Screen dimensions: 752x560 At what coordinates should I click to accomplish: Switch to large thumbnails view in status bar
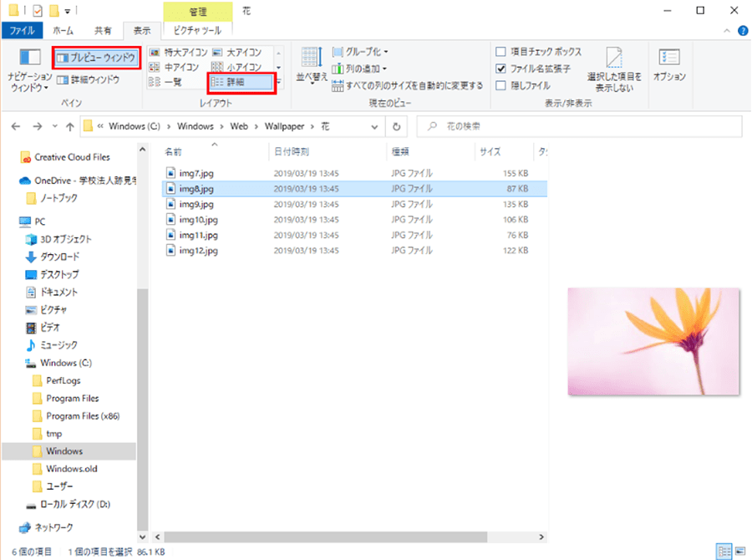click(x=740, y=551)
